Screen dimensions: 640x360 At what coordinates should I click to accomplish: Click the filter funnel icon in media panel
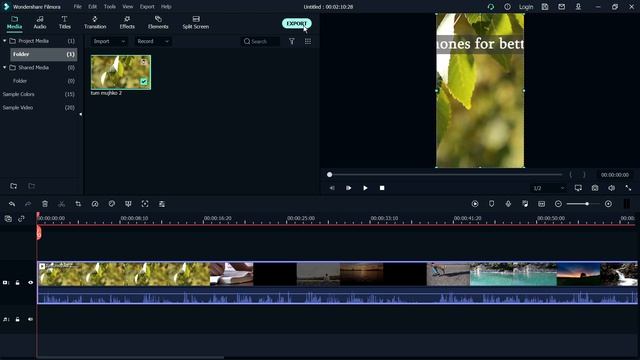(292, 41)
